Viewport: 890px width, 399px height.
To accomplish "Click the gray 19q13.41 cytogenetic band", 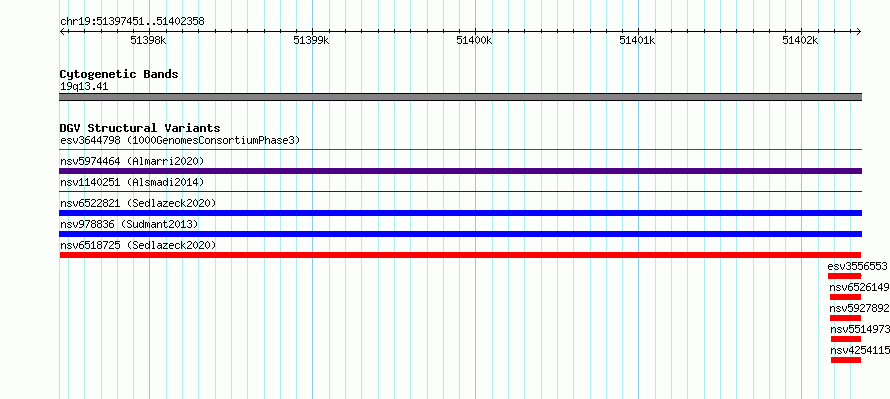I will coord(460,97).
